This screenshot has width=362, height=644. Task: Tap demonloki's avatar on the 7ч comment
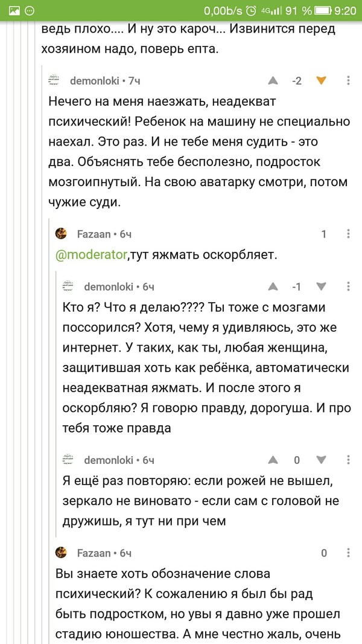pos(54,80)
